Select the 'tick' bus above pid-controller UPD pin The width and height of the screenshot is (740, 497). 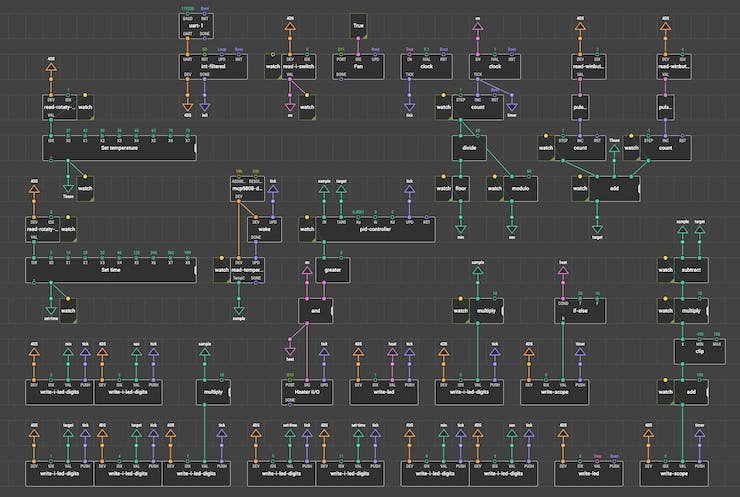click(410, 189)
